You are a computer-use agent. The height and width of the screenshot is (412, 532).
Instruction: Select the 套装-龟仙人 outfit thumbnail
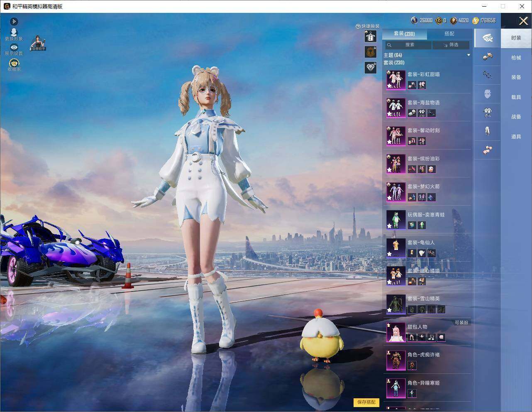tap(396, 248)
